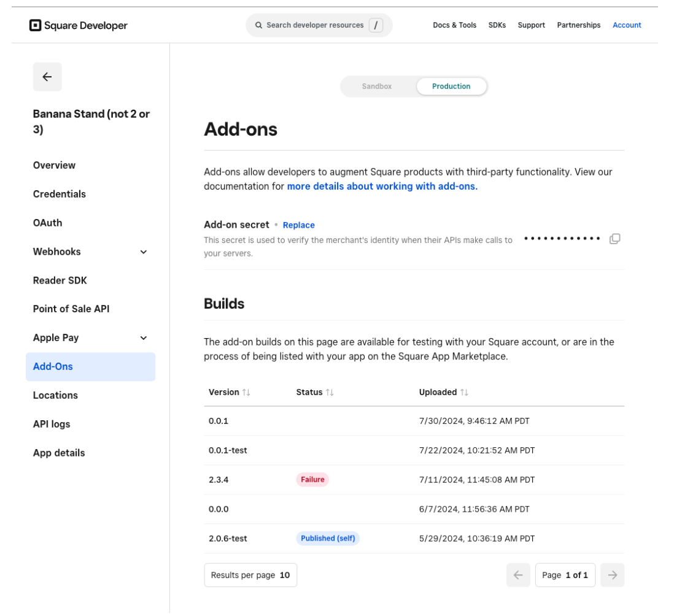Open the Partnerships menu
The image size is (674, 616).
[579, 25]
